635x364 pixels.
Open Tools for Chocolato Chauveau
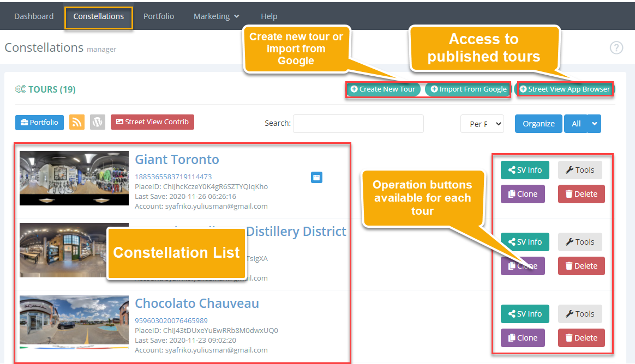pos(580,314)
